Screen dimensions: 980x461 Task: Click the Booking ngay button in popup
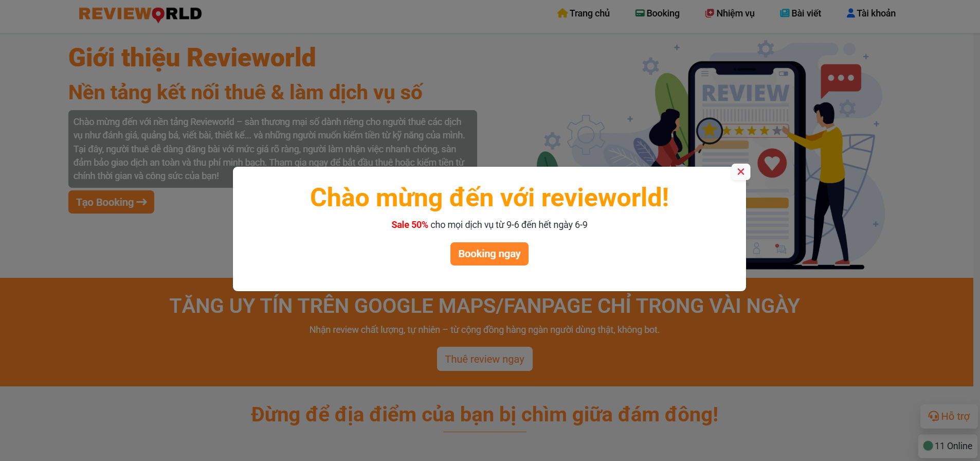click(489, 254)
